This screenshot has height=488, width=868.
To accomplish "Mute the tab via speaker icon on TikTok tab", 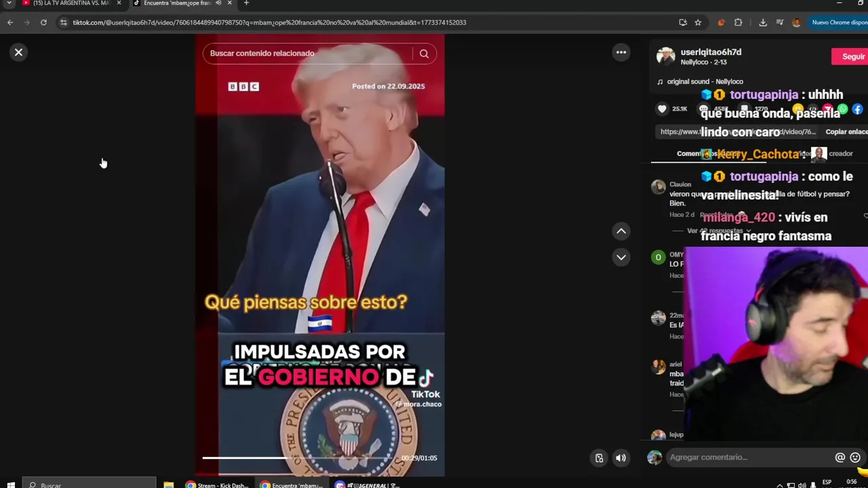I will tap(218, 3).
